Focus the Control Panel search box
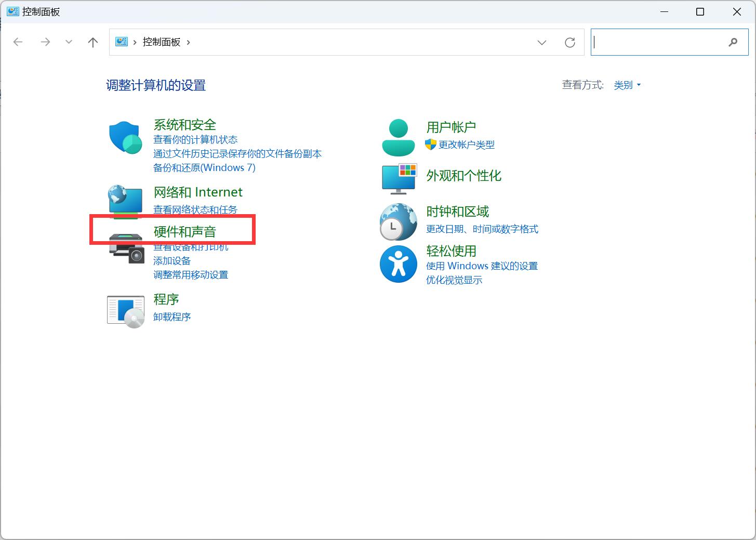This screenshot has width=756, height=540. tap(660, 43)
